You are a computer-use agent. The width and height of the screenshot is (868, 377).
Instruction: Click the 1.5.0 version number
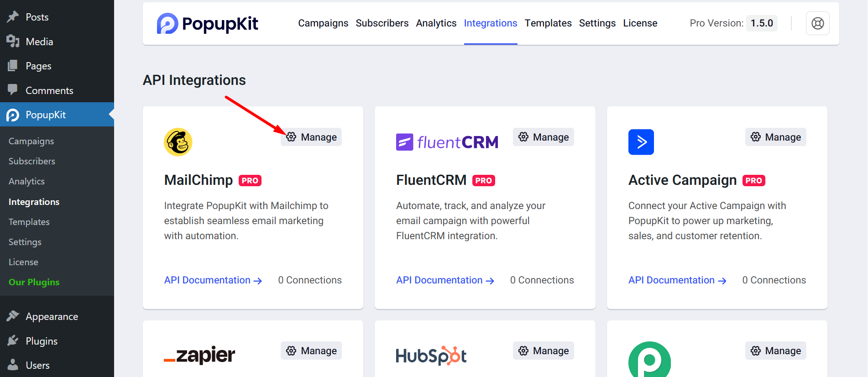click(x=762, y=23)
